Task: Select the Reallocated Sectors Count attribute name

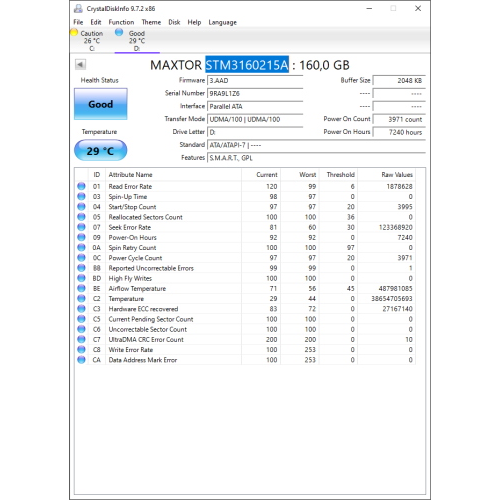Action: 146,217
